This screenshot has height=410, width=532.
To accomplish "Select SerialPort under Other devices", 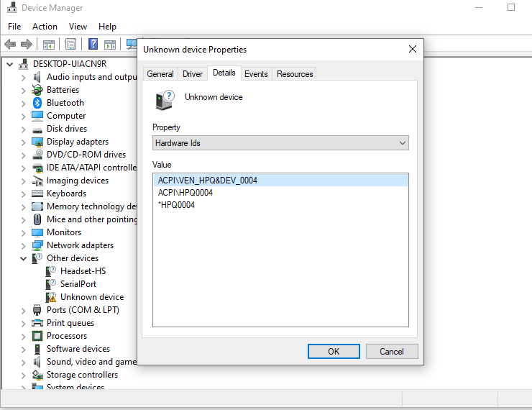I will pyautogui.click(x=78, y=284).
